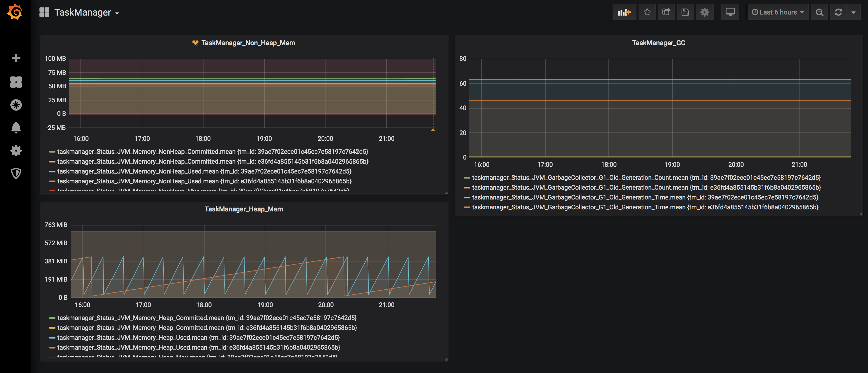Toggle G1_Old_Generation_Time series for tm_id 39ae7f02

pyautogui.click(x=645, y=197)
